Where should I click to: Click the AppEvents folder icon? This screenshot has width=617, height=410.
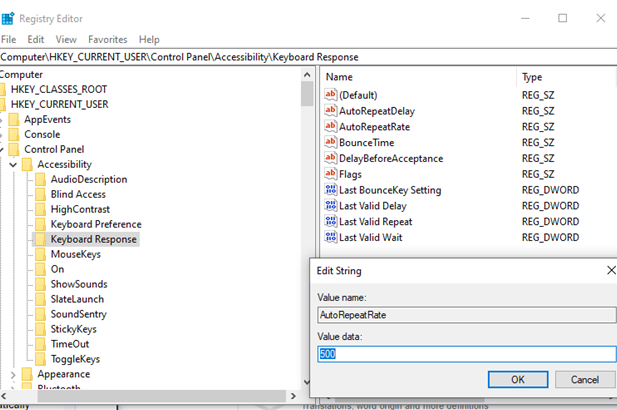tap(14, 119)
